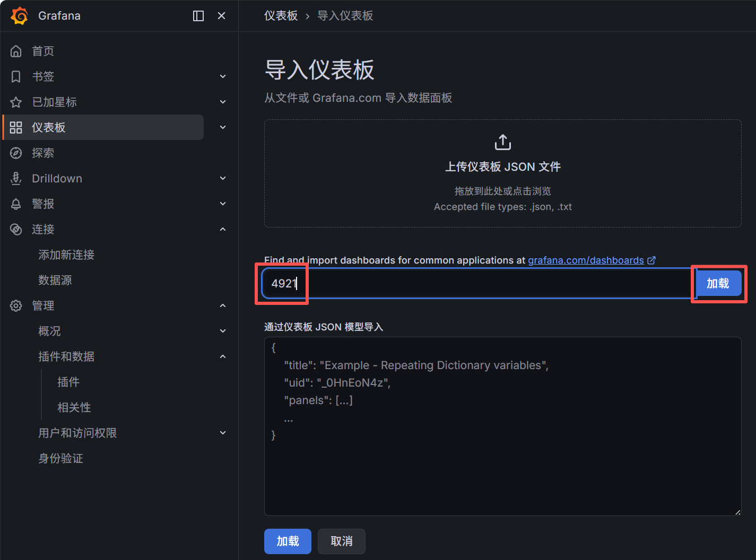The height and width of the screenshot is (560, 756).
Task: Open the 首页 menu item
Action: point(43,51)
